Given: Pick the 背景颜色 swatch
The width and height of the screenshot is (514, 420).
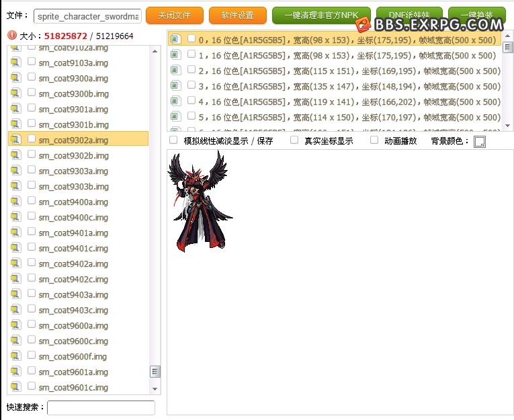Looking at the screenshot, I should (x=480, y=142).
